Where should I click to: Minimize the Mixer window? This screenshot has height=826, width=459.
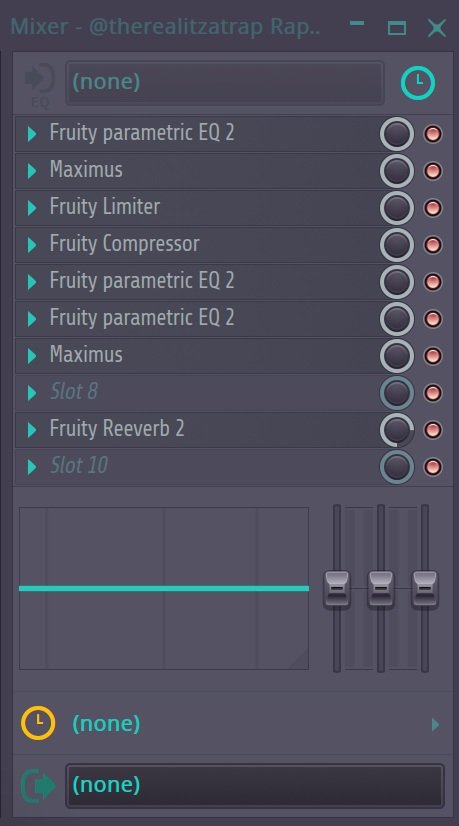(x=357, y=24)
